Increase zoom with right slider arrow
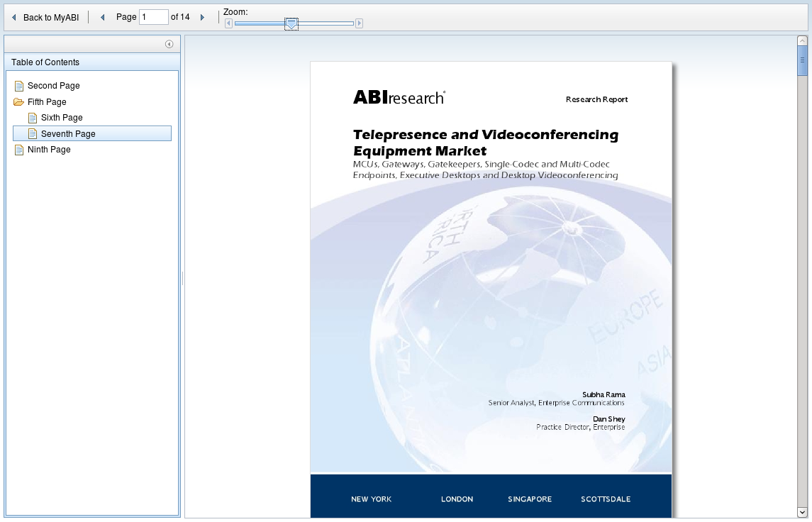Viewport: 812px width, 522px height. coord(359,23)
